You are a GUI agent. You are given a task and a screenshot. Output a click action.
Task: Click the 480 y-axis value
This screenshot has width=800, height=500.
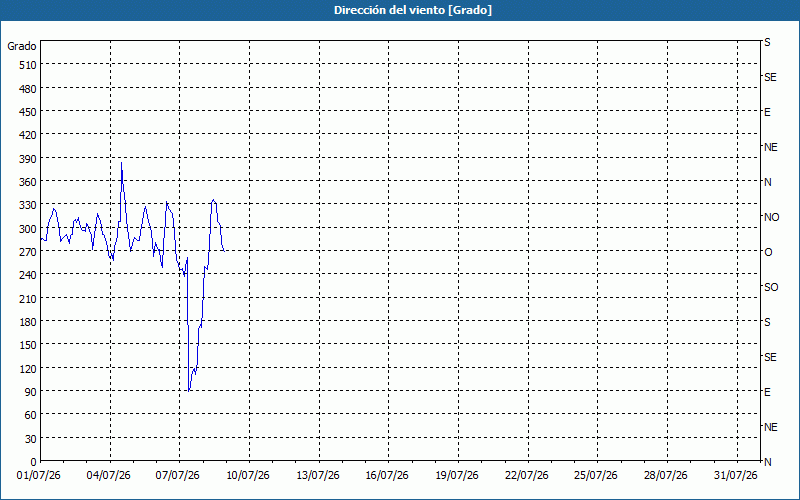coord(28,89)
